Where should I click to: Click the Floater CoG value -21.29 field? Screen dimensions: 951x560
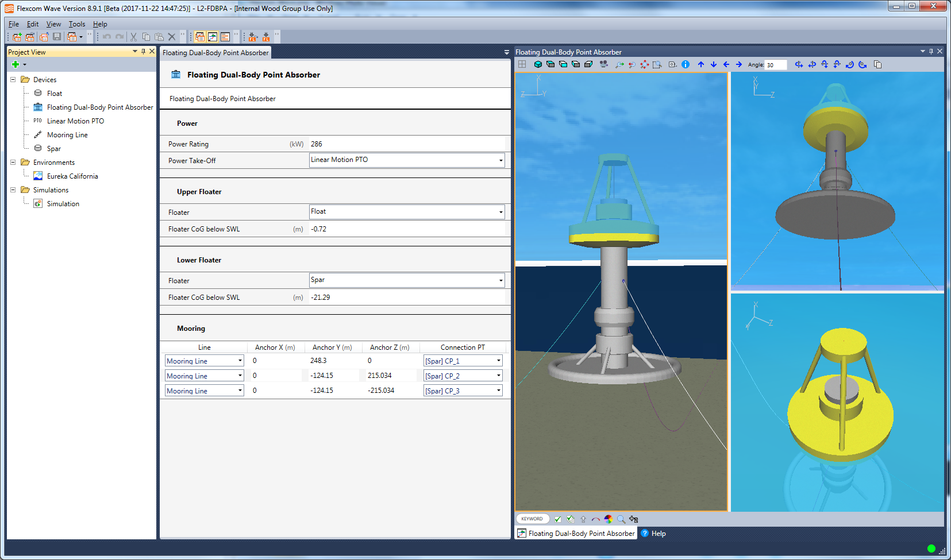coord(407,298)
